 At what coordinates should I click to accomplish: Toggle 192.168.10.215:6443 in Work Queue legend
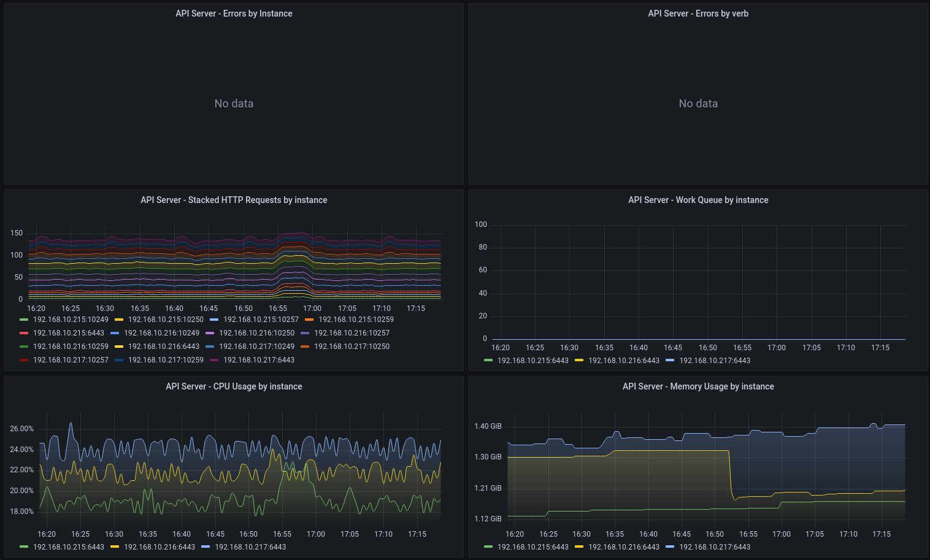pyautogui.click(x=533, y=361)
